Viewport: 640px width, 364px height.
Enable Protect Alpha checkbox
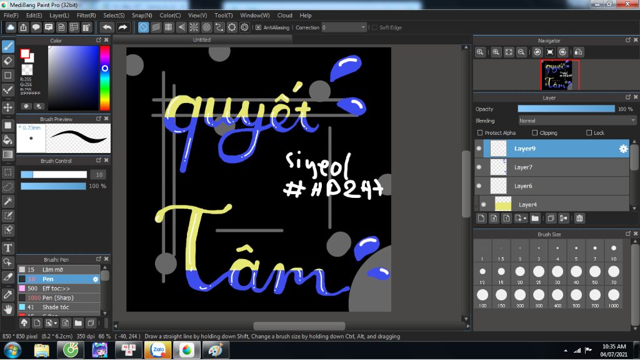click(480, 133)
